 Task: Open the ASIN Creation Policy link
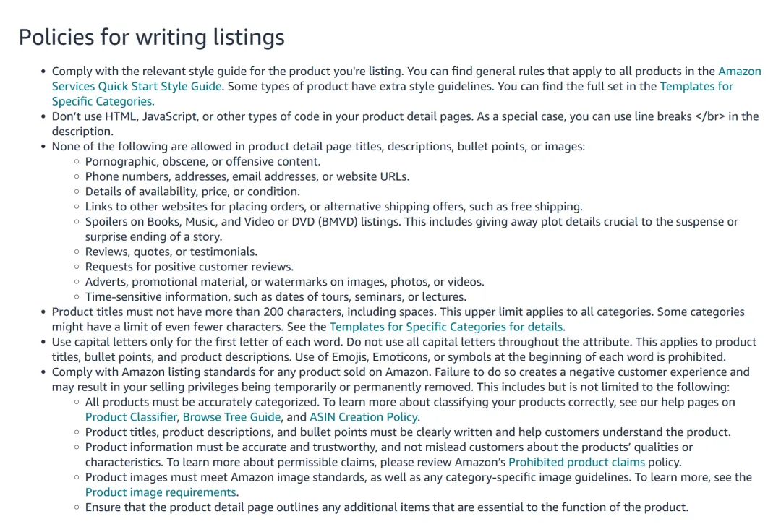pyautogui.click(x=364, y=416)
